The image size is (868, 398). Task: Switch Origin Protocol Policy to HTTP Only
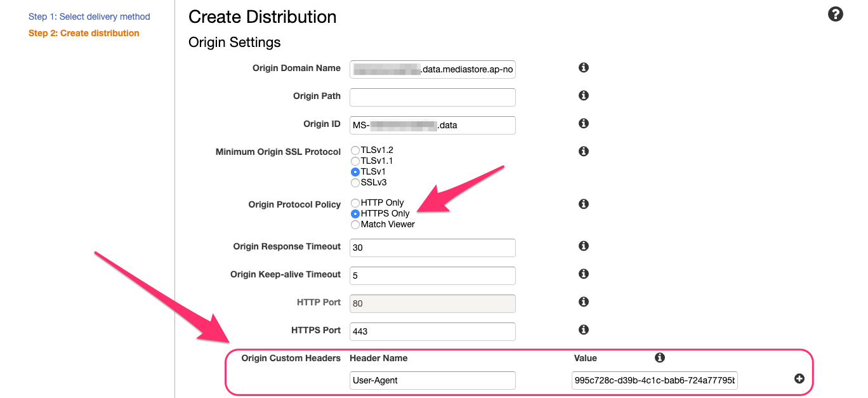355,202
